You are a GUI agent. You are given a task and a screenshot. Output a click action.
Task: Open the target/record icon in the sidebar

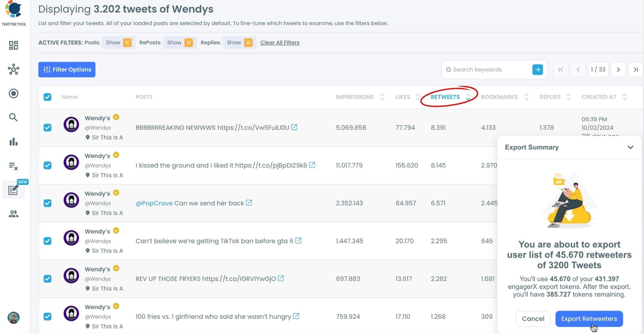(13, 93)
